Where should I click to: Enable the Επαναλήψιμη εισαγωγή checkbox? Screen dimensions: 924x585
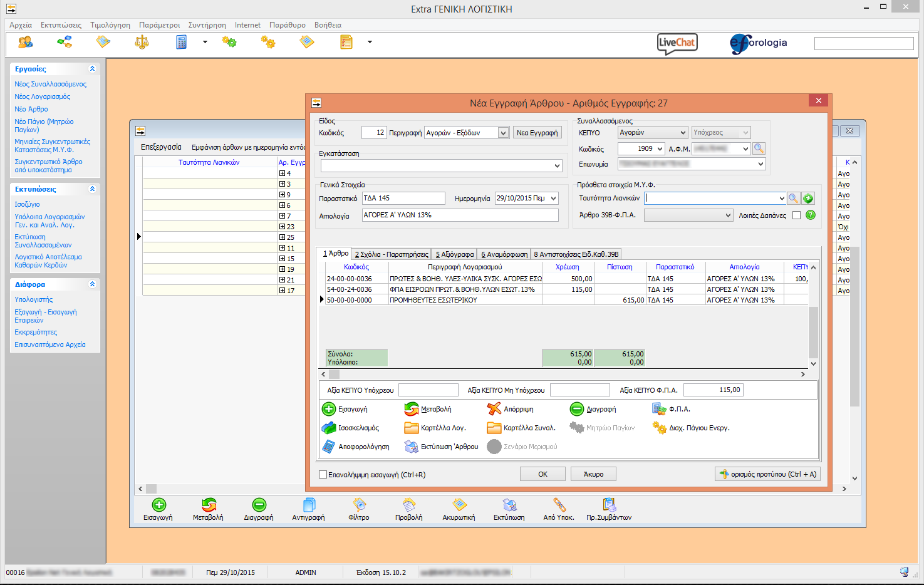[x=323, y=475]
